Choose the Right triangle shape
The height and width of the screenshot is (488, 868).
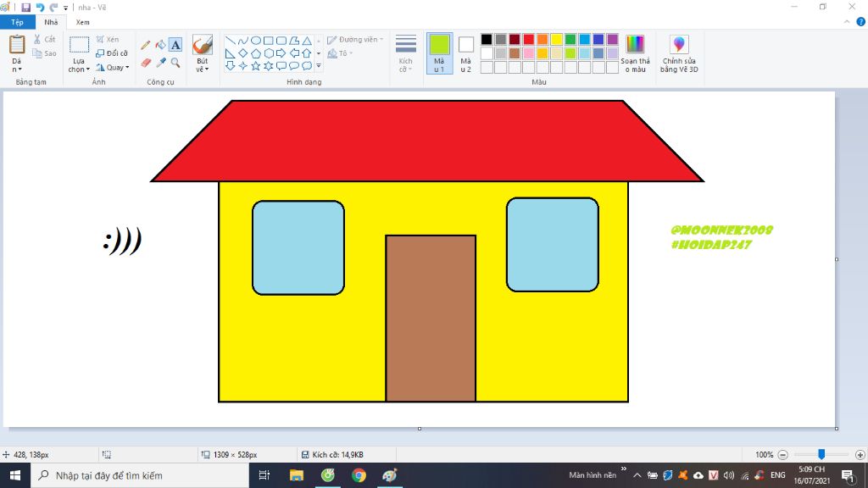[x=231, y=53]
